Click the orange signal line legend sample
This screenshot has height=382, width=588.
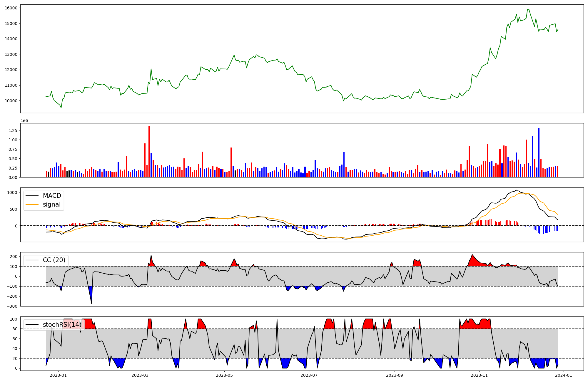click(x=32, y=205)
